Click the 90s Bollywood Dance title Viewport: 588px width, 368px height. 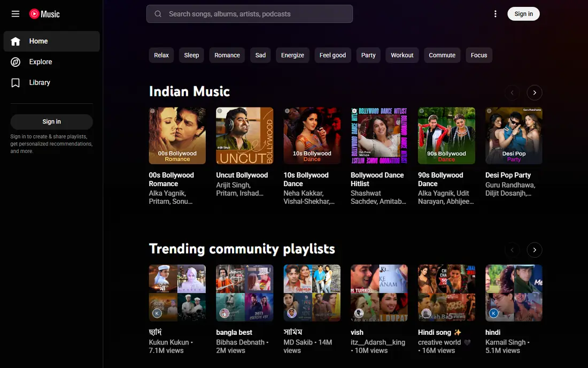(440, 179)
